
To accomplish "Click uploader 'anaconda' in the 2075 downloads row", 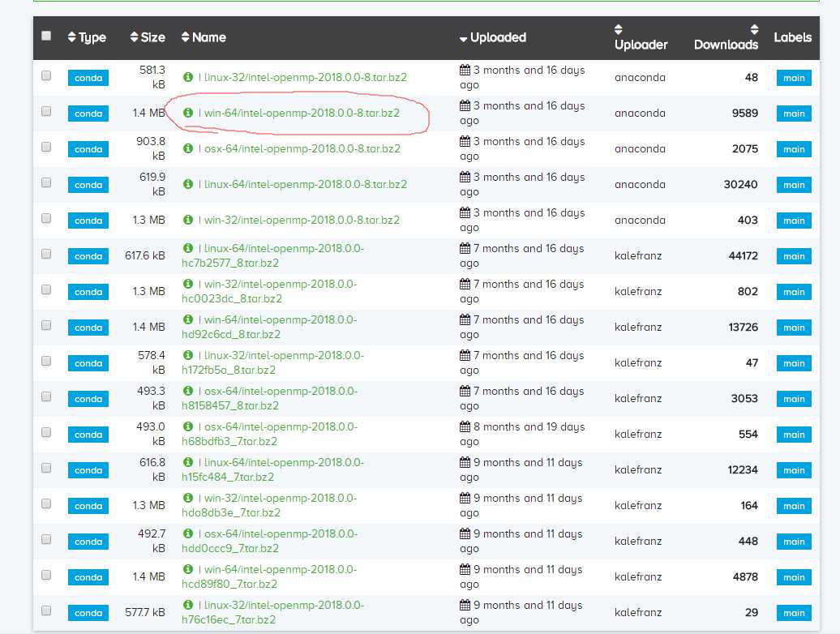I will tap(640, 149).
